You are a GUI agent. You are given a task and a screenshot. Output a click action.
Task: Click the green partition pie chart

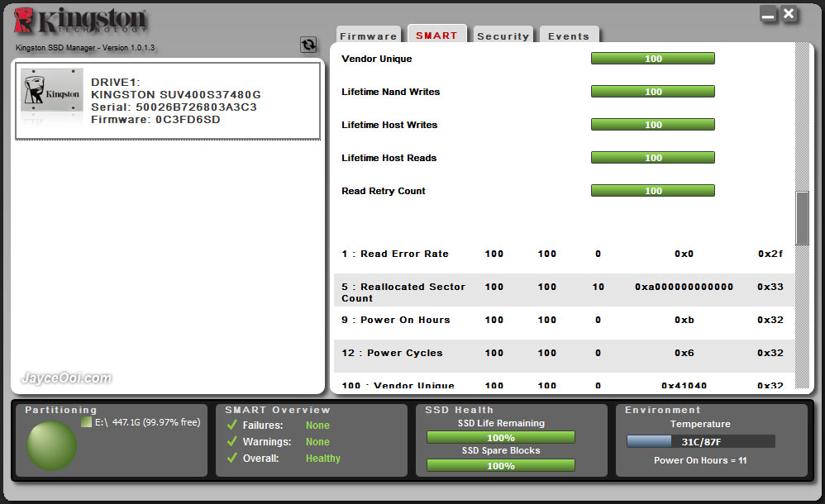point(51,445)
